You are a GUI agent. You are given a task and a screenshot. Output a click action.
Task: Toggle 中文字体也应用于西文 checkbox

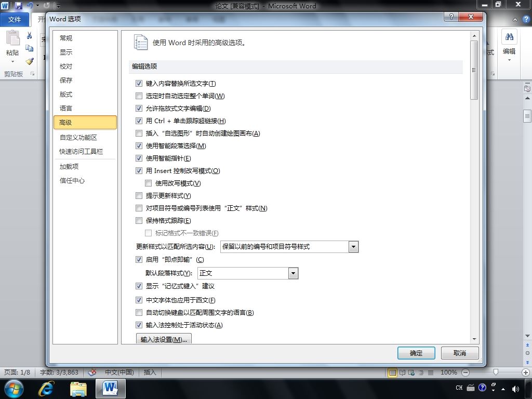139,300
